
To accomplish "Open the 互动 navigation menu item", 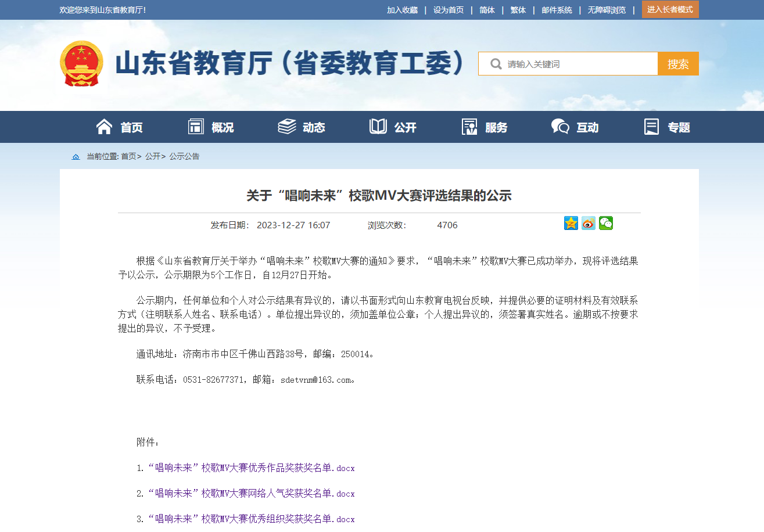I will [x=587, y=127].
